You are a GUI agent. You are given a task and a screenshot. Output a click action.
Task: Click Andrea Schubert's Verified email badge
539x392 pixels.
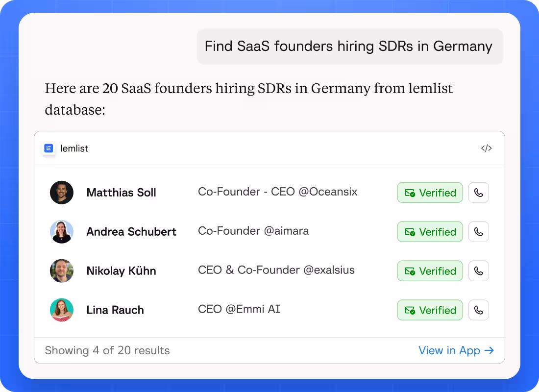430,232
